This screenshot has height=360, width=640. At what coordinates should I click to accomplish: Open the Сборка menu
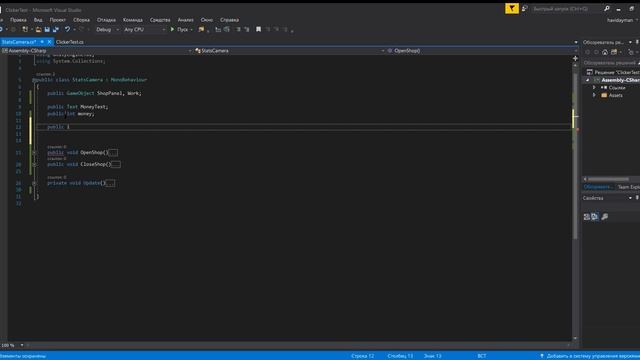[x=81, y=20]
